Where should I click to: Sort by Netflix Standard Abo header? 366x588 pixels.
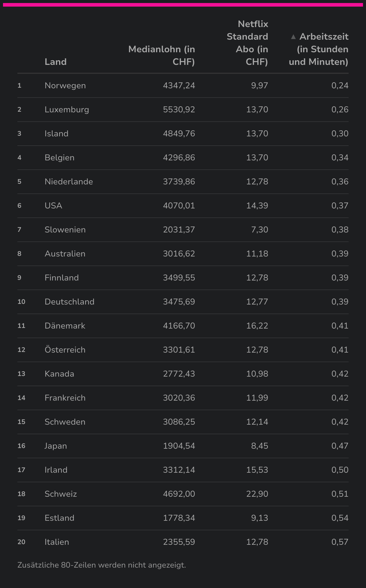[247, 43]
